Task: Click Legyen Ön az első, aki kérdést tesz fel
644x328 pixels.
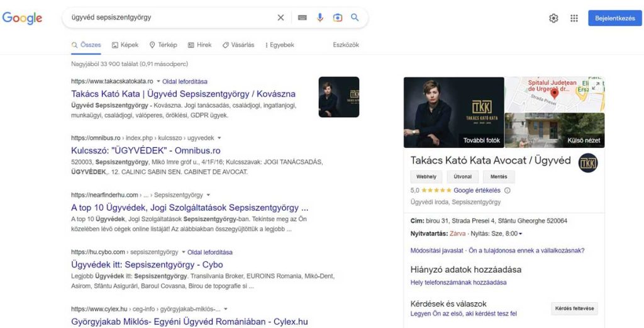Action: [x=464, y=314]
